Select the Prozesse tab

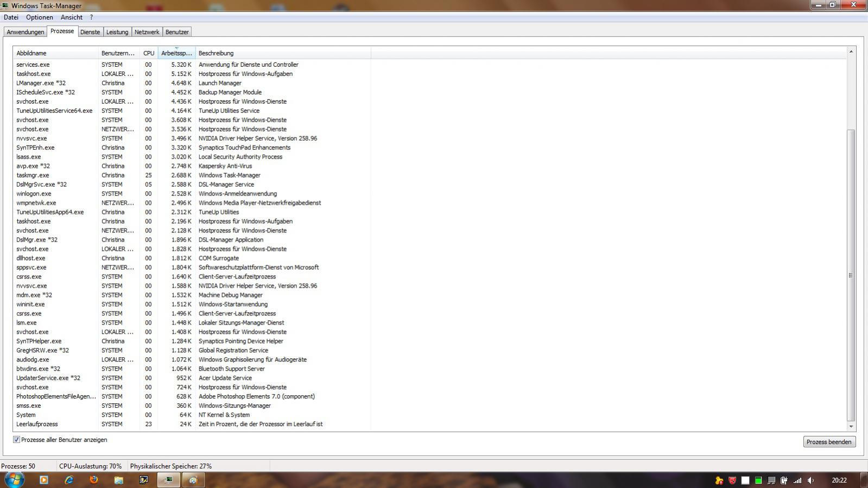pos(62,31)
